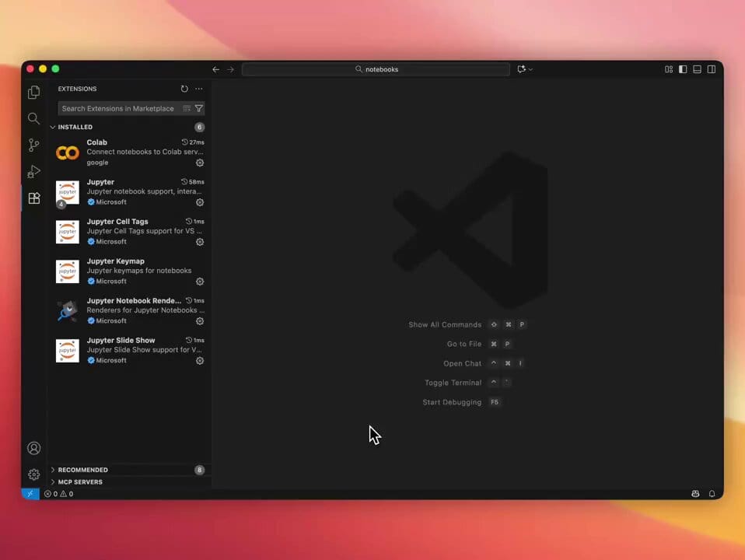This screenshot has height=560, width=745.
Task: Open the Search view in activity bar
Action: (33, 118)
